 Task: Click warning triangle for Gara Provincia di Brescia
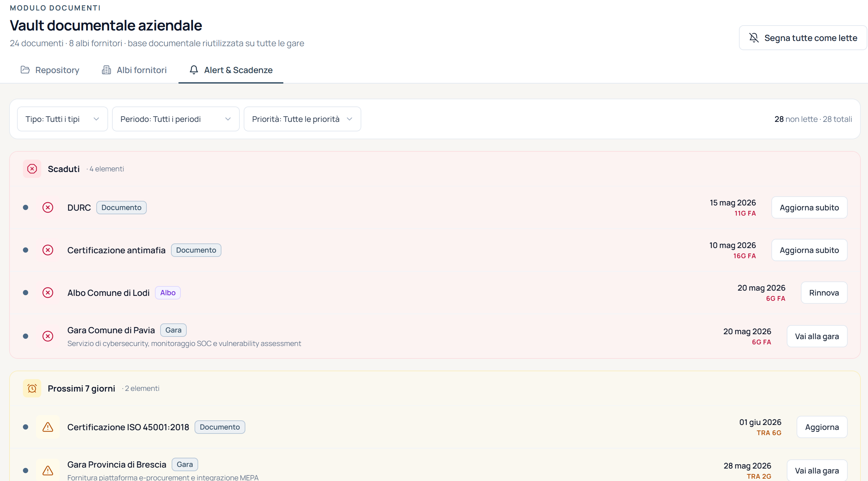(48, 471)
